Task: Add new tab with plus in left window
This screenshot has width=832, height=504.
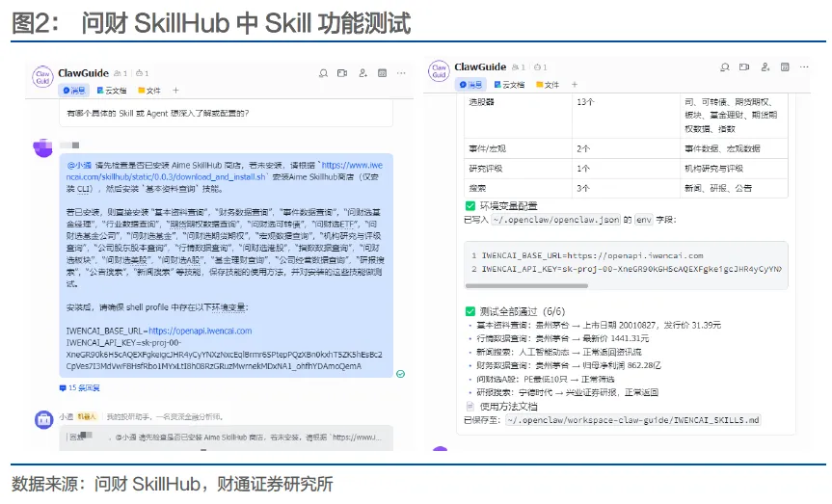Action: click(x=175, y=91)
